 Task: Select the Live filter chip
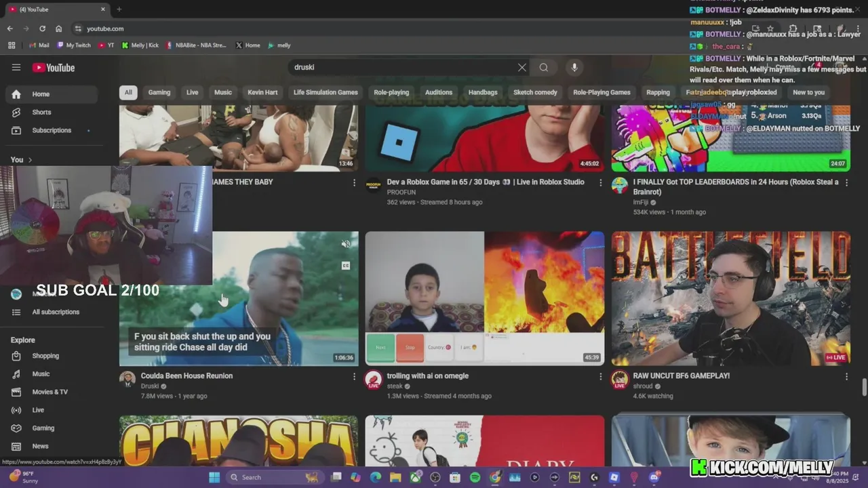click(193, 92)
